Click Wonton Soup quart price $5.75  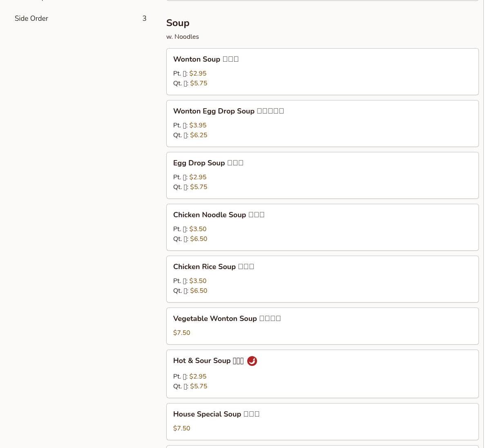199,83
